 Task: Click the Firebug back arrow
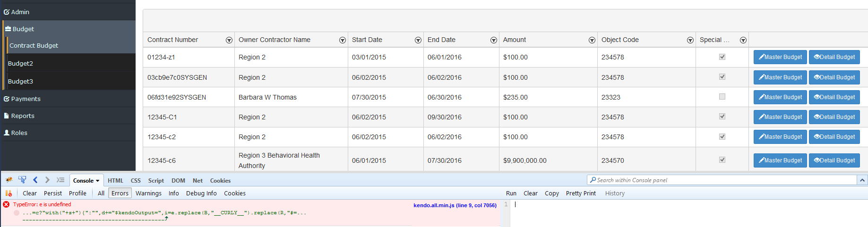click(x=35, y=180)
